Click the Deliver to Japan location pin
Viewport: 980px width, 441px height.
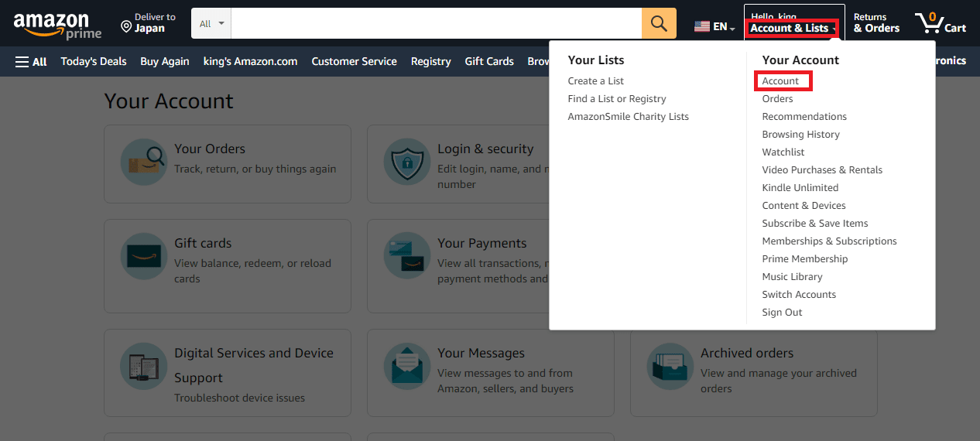[126, 27]
